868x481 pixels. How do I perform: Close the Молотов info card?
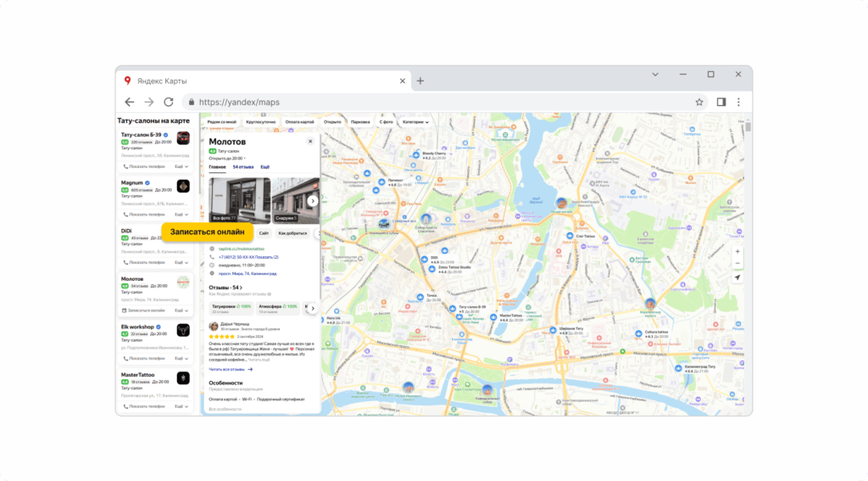(310, 142)
